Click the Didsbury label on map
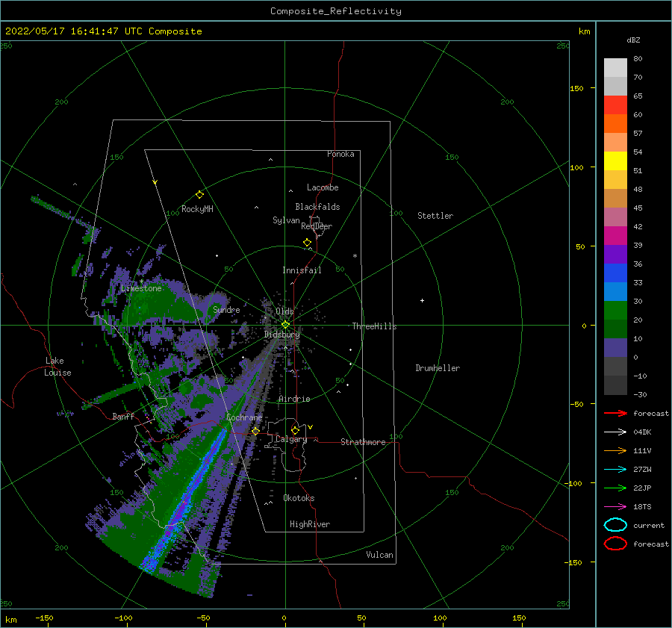Image resolution: width=672 pixels, height=628 pixels. (282, 335)
